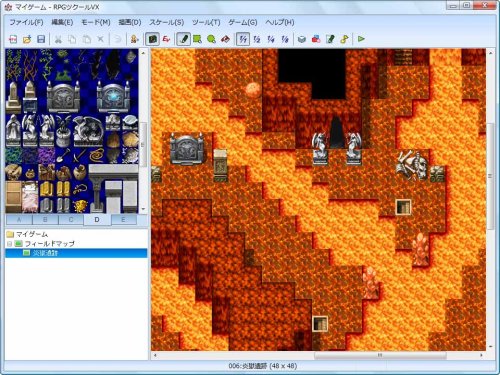Open the 編集(E) menu
500x375 pixels.
point(62,22)
